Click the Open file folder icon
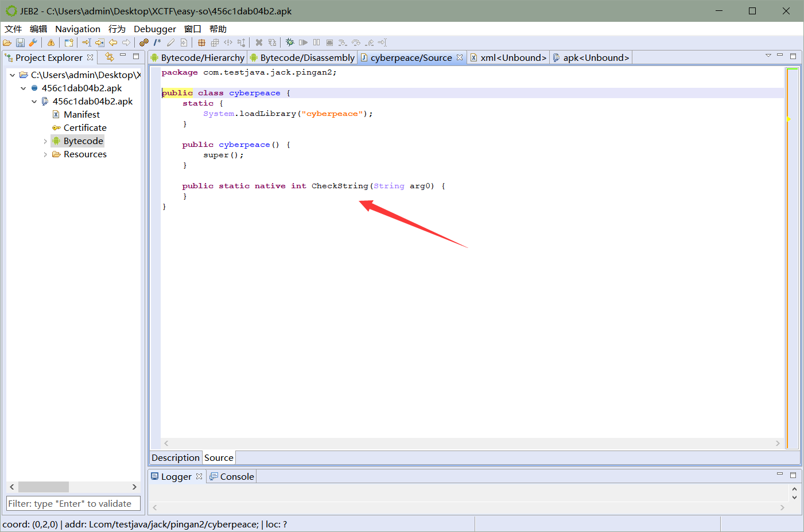804x532 pixels. pyautogui.click(x=7, y=42)
